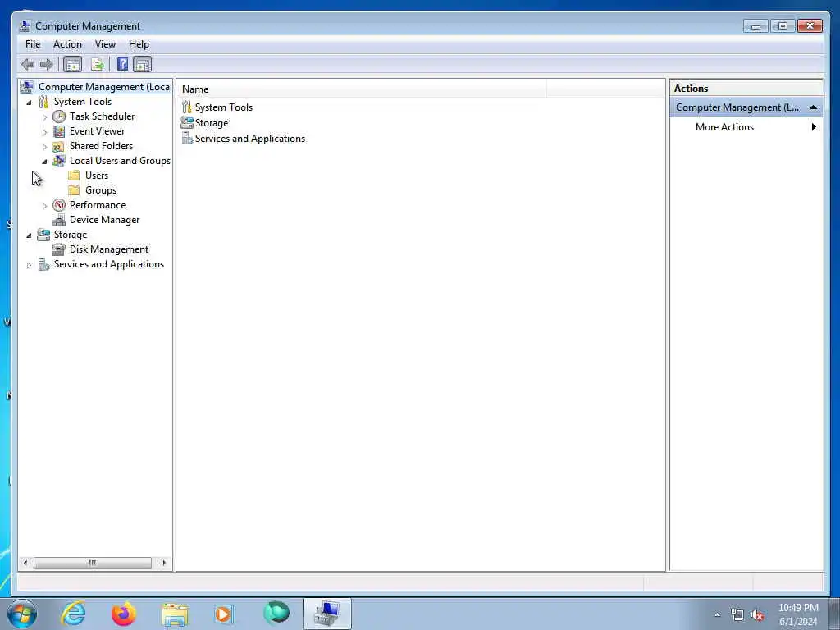Click the Name column header
Image resolution: width=840 pixels, height=630 pixels.
click(x=361, y=89)
